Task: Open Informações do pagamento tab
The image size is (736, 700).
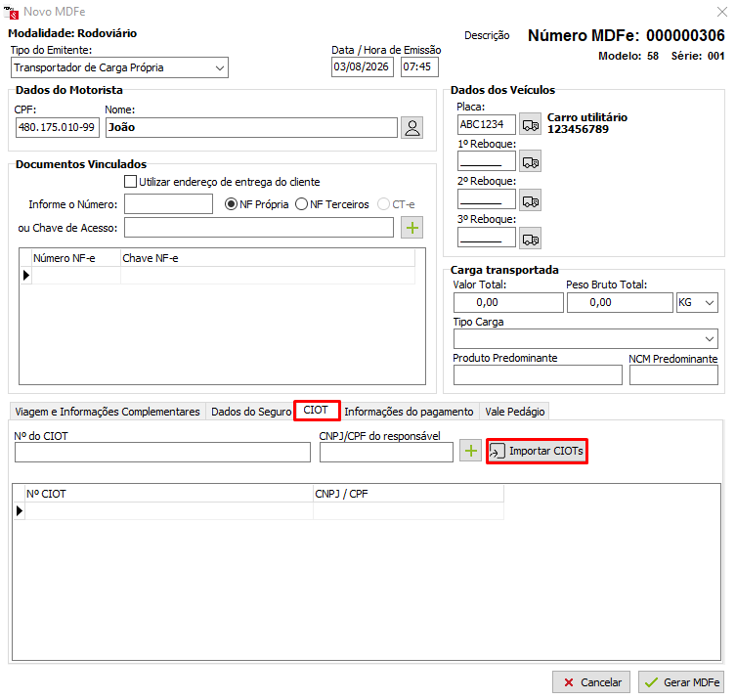Action: (409, 412)
